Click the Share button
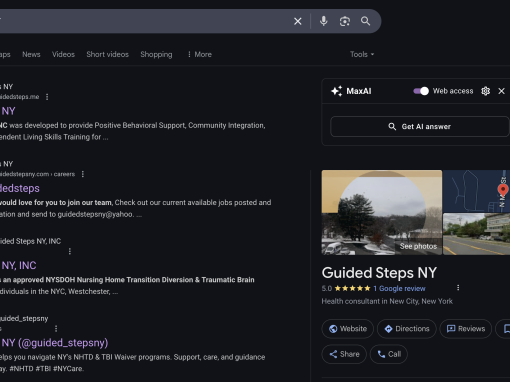This screenshot has height=382, width=510. pos(344,354)
